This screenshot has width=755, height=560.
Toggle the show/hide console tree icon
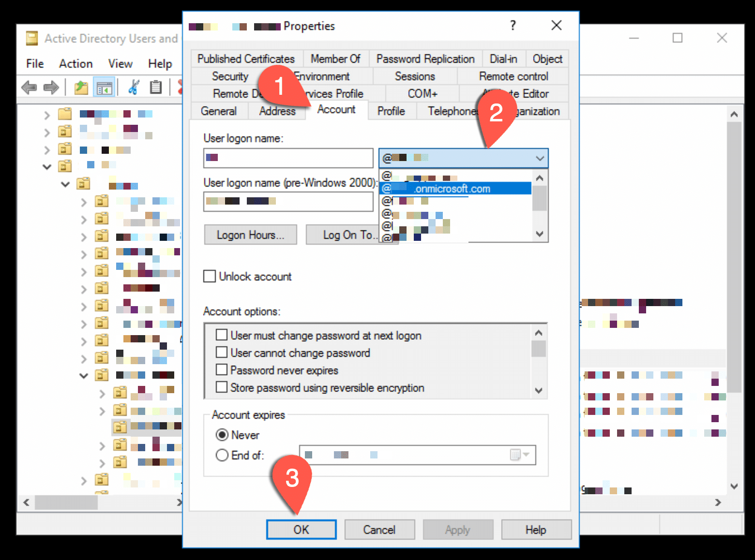click(104, 88)
